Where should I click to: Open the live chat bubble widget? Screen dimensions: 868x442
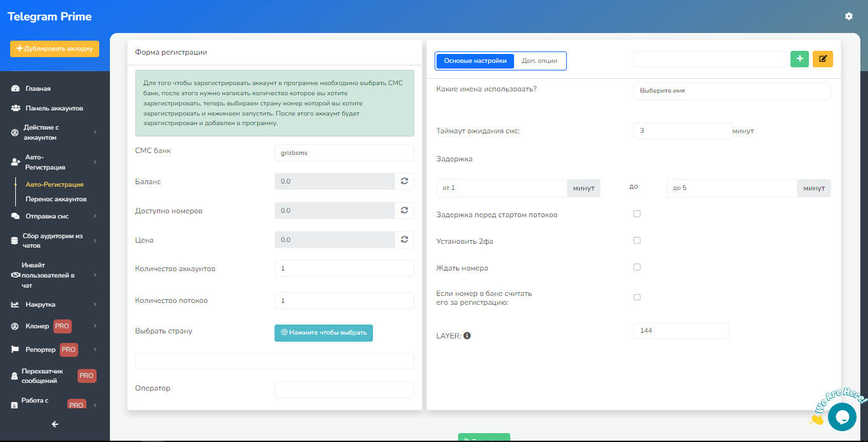842,417
